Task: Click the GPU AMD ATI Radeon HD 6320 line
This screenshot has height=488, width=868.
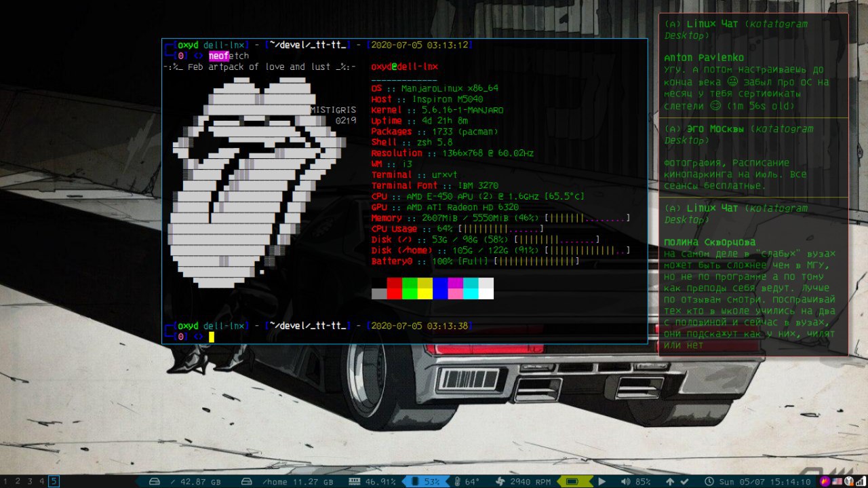Action: click(x=445, y=207)
